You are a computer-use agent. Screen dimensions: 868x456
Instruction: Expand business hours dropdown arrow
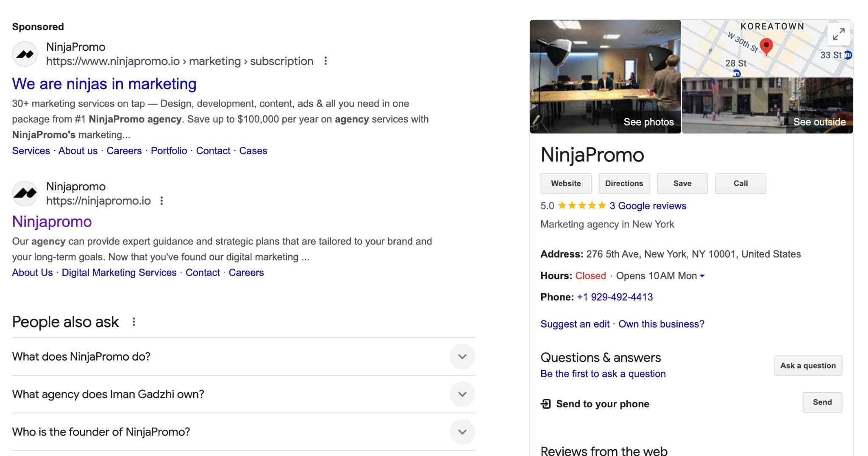[x=702, y=276]
